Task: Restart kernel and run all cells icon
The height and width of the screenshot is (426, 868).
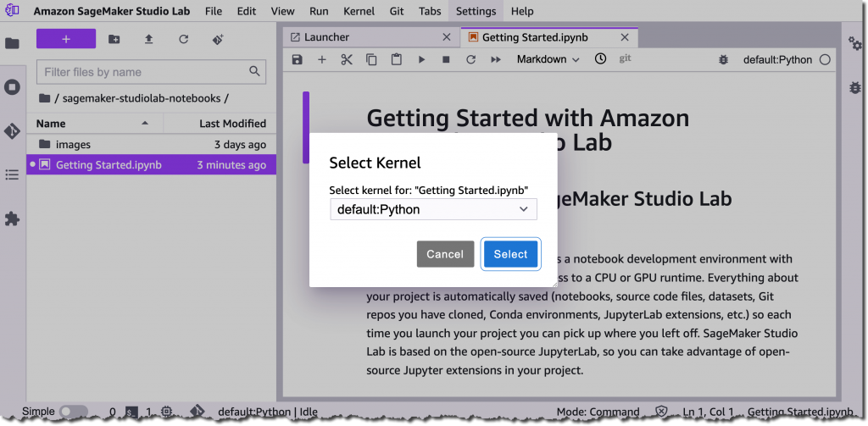Action: [496, 60]
